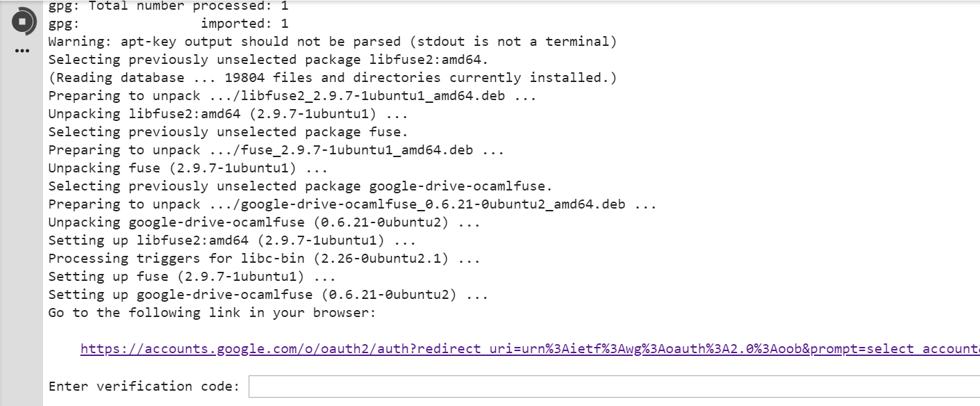Click "Selecting previously unselected package fuse." line
980x406 pixels.
point(228,132)
